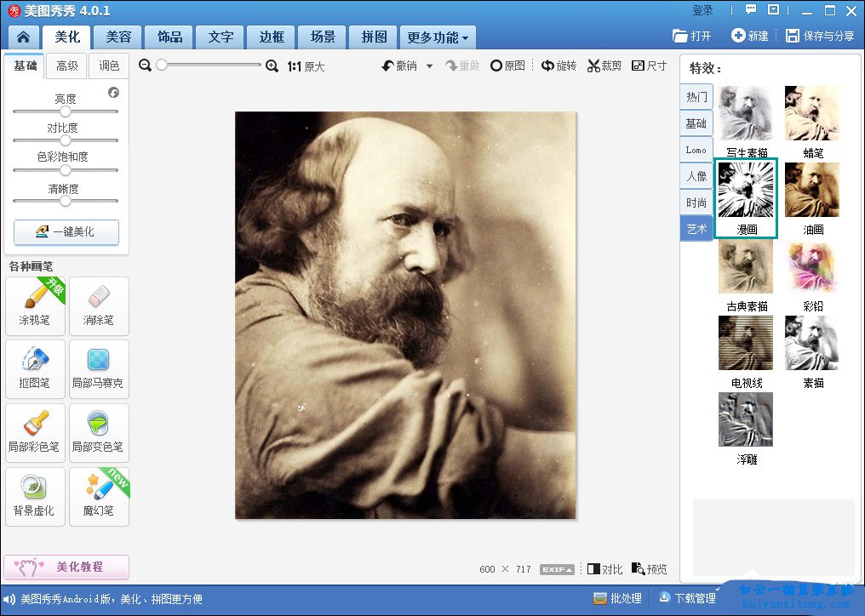Open the 背景虚化 background blur tool
This screenshot has width=865, height=616.
point(35,495)
